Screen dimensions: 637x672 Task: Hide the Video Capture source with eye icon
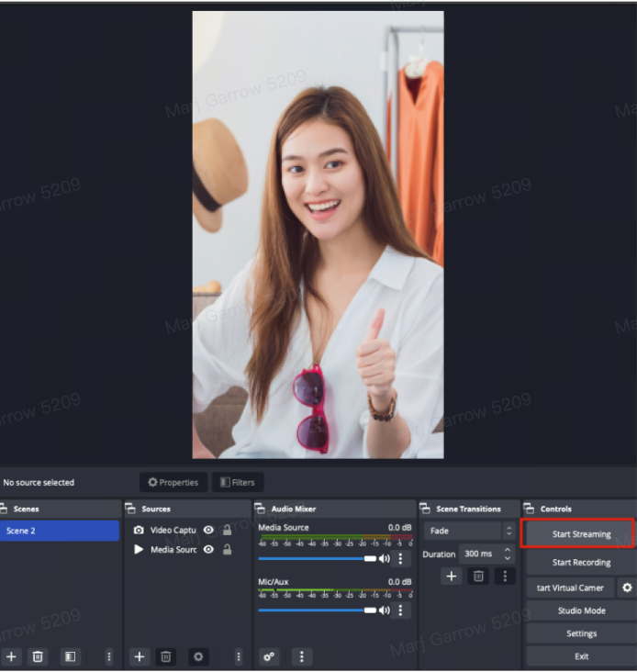pyautogui.click(x=208, y=530)
